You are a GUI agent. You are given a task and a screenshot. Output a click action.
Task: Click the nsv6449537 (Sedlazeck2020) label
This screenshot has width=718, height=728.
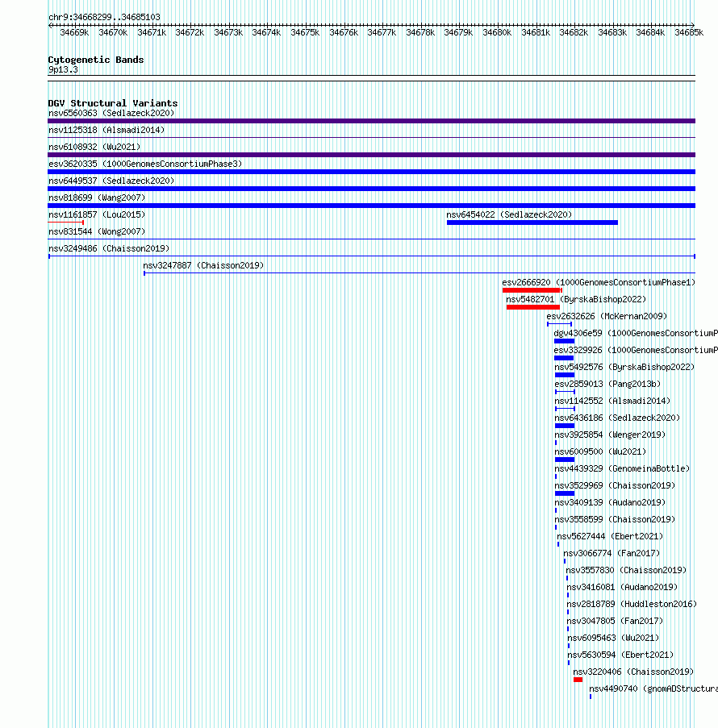click(x=111, y=181)
